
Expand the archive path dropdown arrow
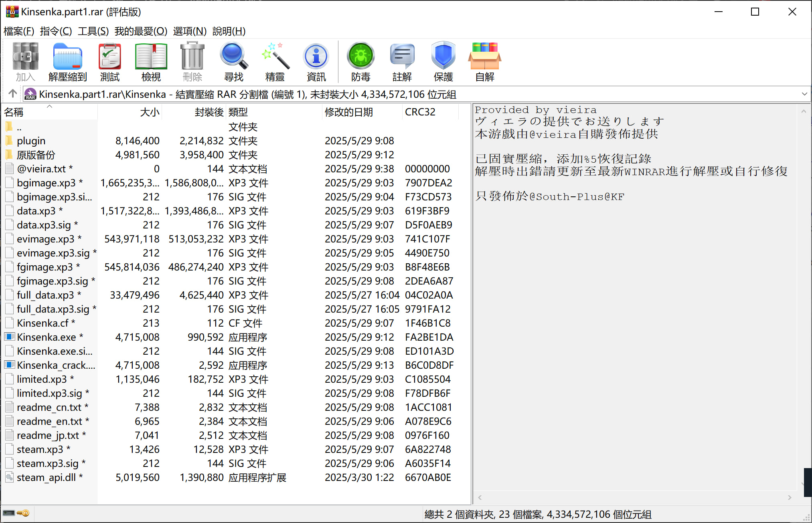click(804, 94)
